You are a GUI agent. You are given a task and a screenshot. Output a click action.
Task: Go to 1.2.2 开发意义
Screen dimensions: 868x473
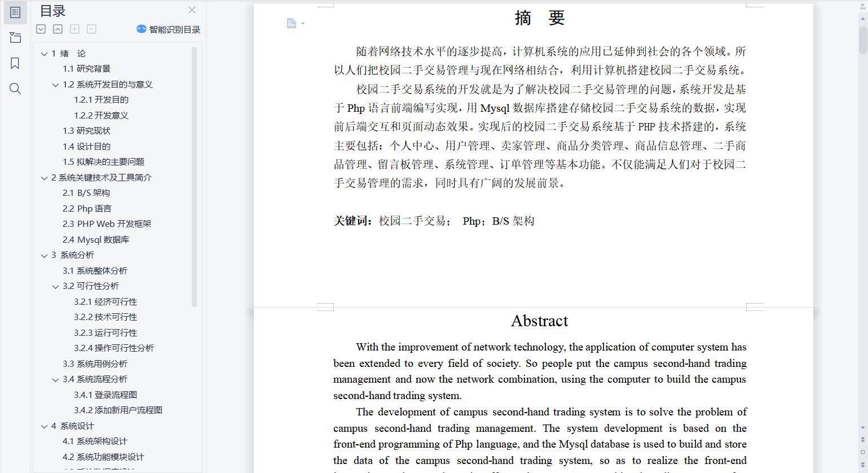click(x=101, y=115)
